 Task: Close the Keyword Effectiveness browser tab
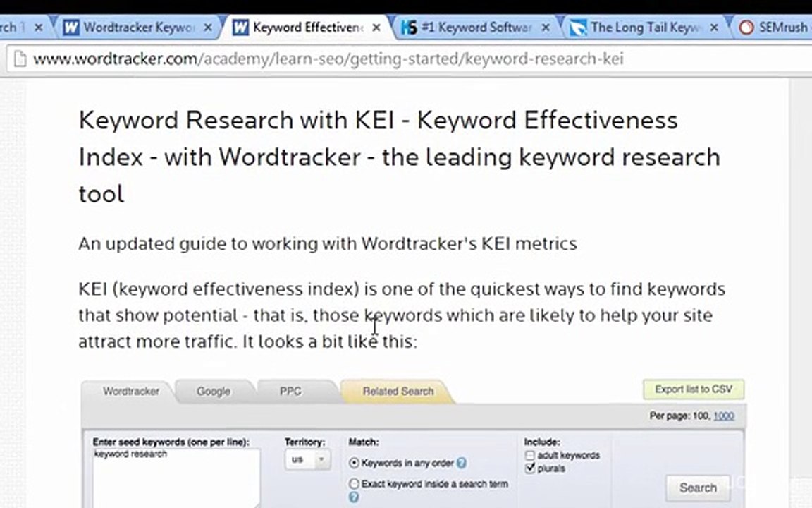[376, 28]
